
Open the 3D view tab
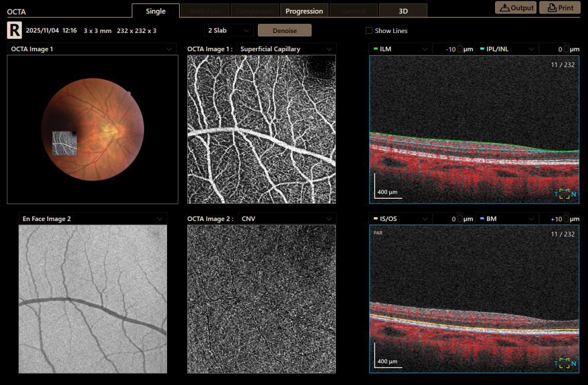403,10
